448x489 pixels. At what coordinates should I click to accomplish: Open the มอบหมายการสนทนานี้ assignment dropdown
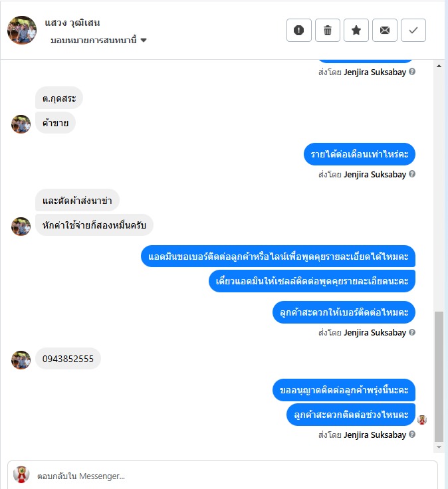[x=98, y=41]
